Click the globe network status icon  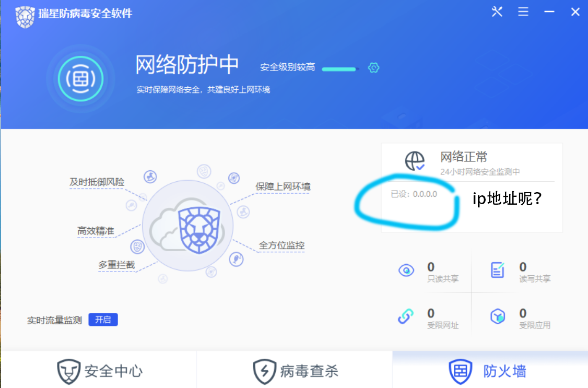click(415, 161)
